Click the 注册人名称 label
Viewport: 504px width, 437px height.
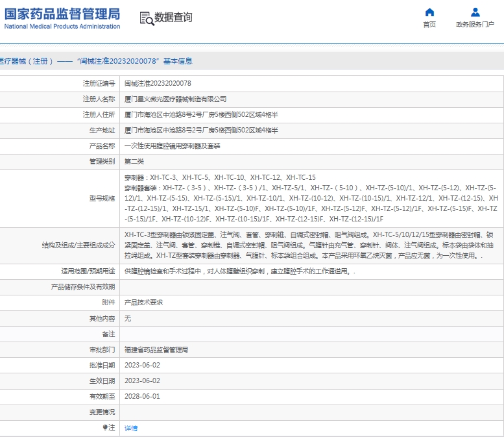coord(99,99)
